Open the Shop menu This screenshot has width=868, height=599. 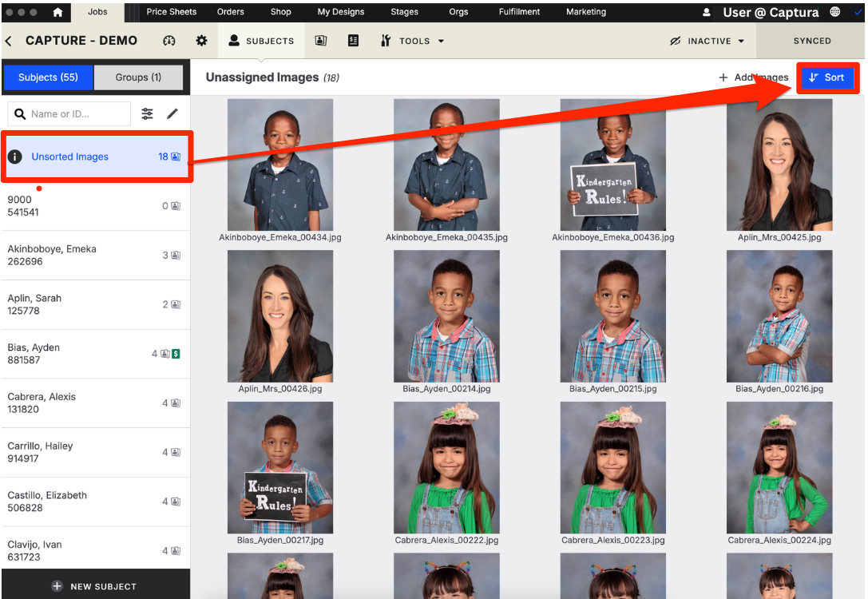(280, 12)
